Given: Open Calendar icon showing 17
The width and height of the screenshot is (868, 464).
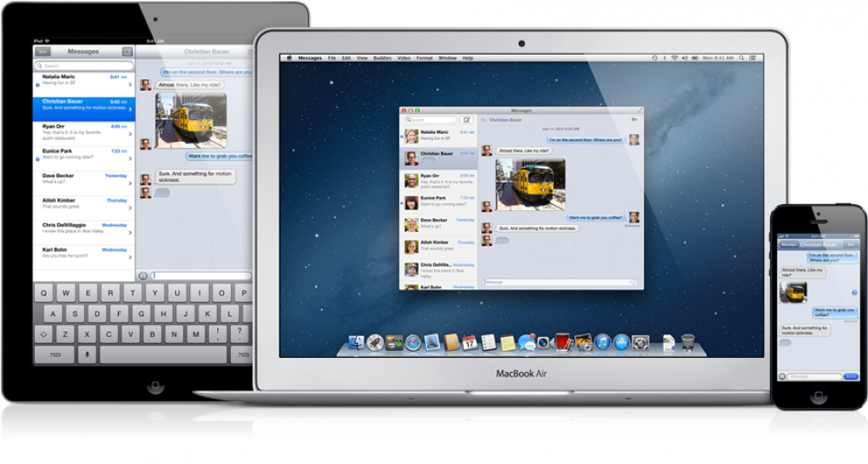Looking at the screenshot, I should [x=470, y=342].
